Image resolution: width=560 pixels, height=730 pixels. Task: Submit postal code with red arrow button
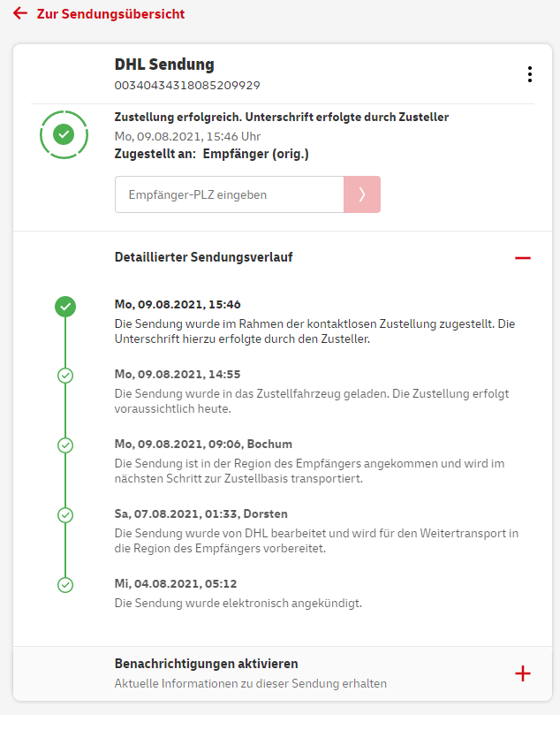point(362,194)
